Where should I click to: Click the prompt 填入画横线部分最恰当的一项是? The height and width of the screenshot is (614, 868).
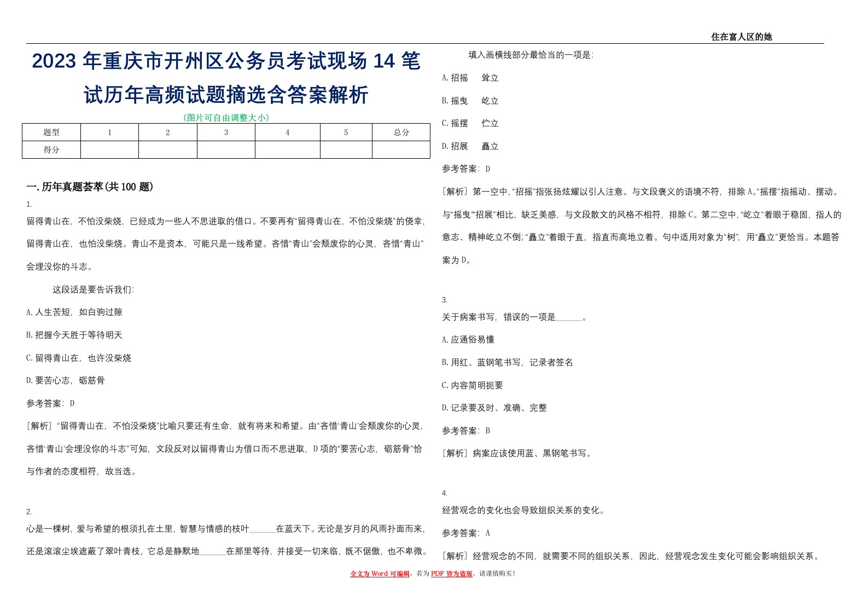pos(531,55)
